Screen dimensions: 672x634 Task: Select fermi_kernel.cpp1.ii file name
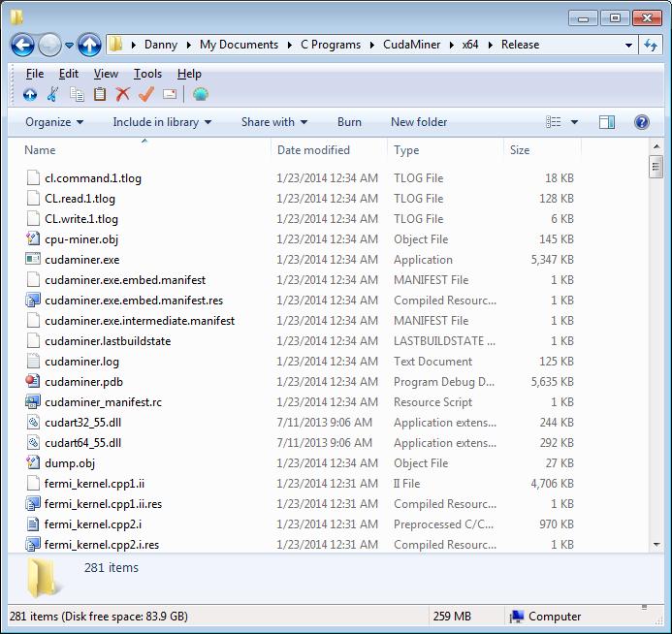pyautogui.click(x=94, y=484)
